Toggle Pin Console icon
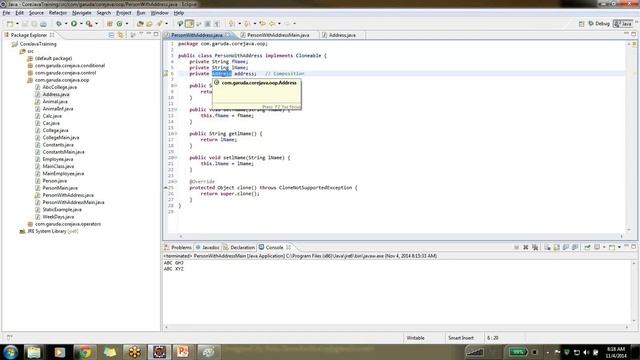Image resolution: width=640 pixels, height=360 pixels. click(x=587, y=247)
